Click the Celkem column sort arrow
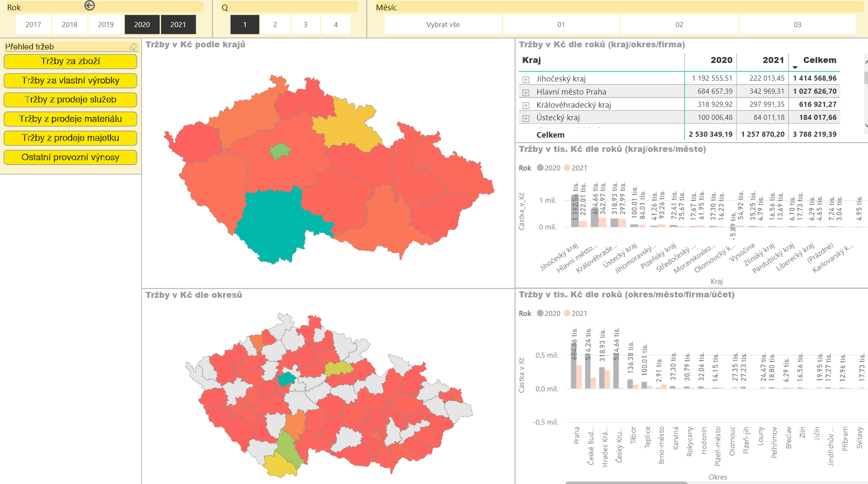 (795, 67)
